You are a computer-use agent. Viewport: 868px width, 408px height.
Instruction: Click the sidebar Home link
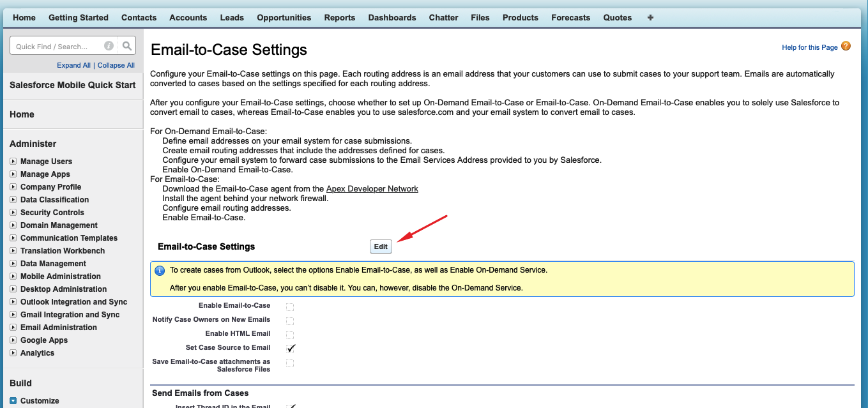pyautogui.click(x=22, y=114)
